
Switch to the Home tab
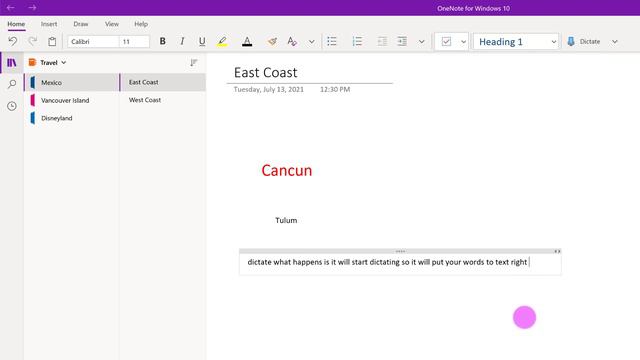[16, 24]
